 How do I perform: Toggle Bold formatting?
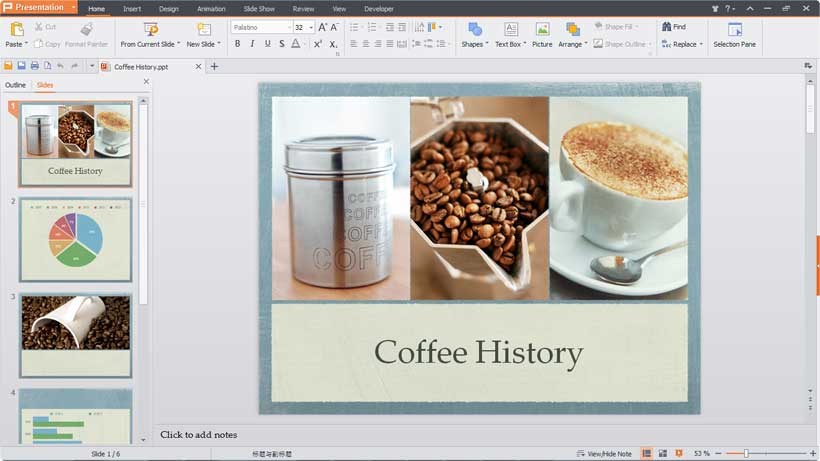[237, 44]
